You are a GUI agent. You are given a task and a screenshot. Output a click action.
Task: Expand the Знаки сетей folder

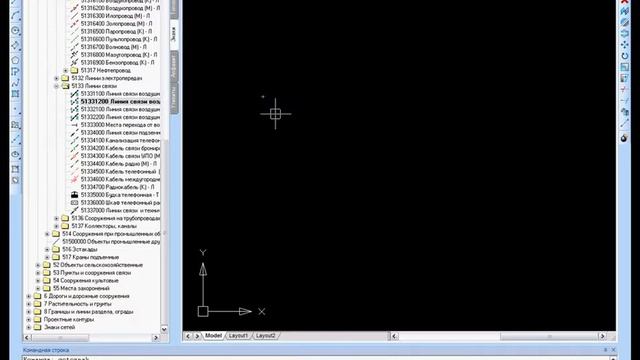[29, 327]
